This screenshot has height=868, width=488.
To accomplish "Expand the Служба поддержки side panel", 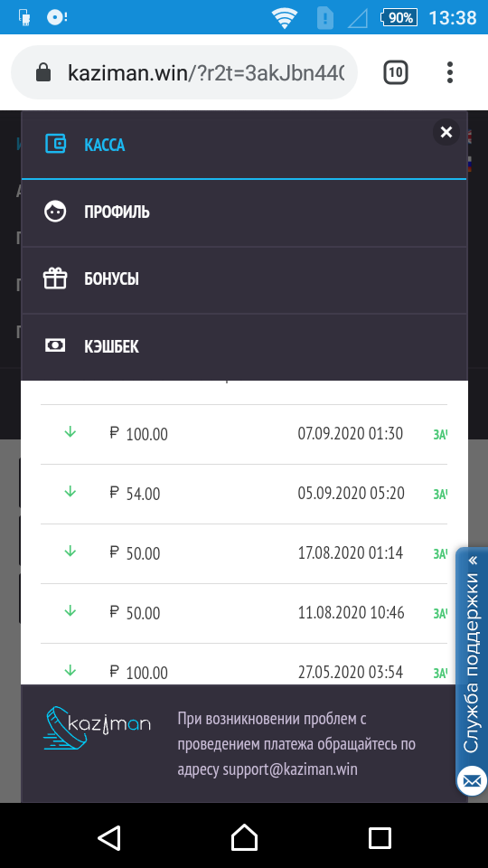I will pyautogui.click(x=472, y=657).
